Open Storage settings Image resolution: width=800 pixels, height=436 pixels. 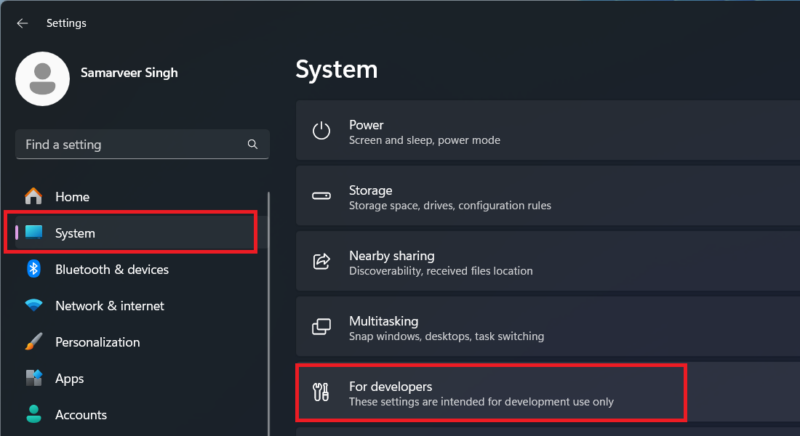[547, 196]
